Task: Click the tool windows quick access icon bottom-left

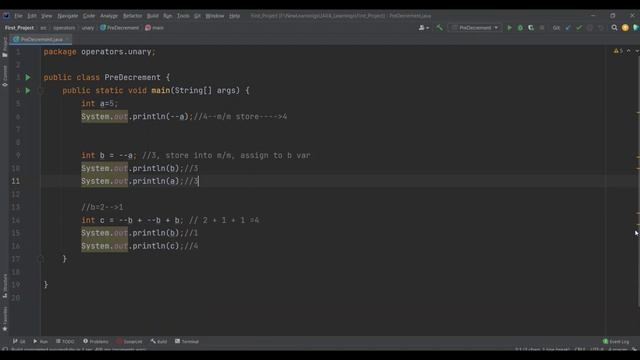Action: tap(5, 349)
